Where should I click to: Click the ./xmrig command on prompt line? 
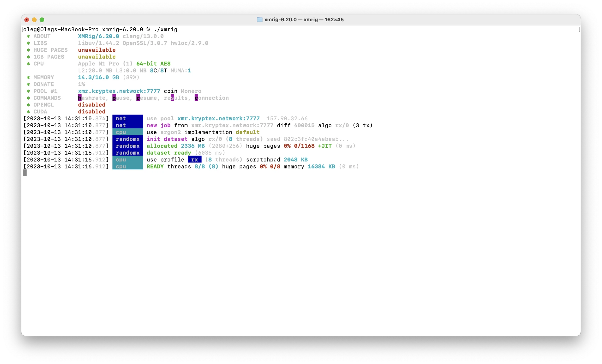[x=165, y=29]
